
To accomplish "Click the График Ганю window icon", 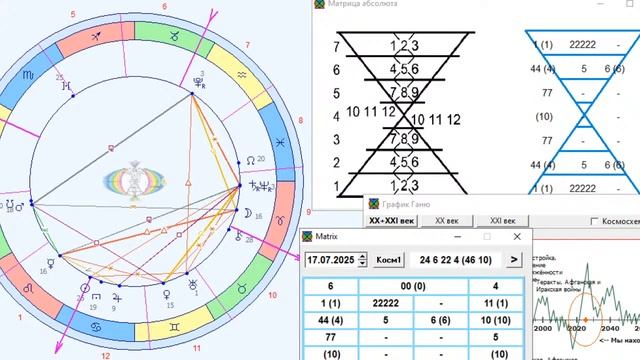I will (x=374, y=204).
